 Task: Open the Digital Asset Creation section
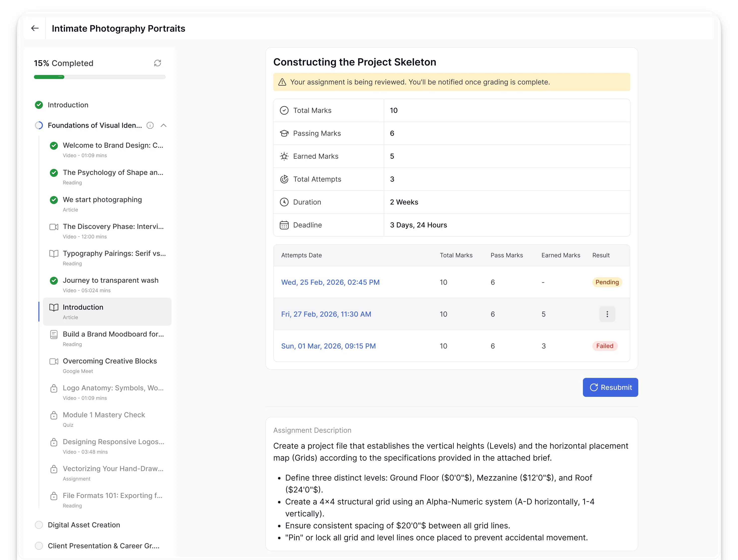(x=84, y=525)
